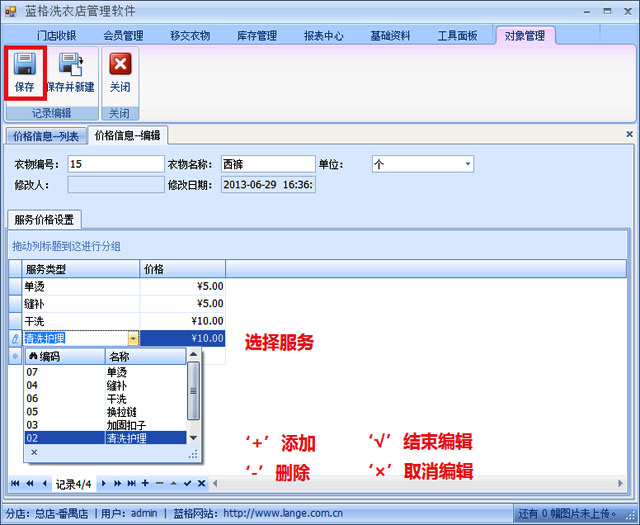
Task: Select the 对象管理 ribbon tab
Action: (525, 36)
